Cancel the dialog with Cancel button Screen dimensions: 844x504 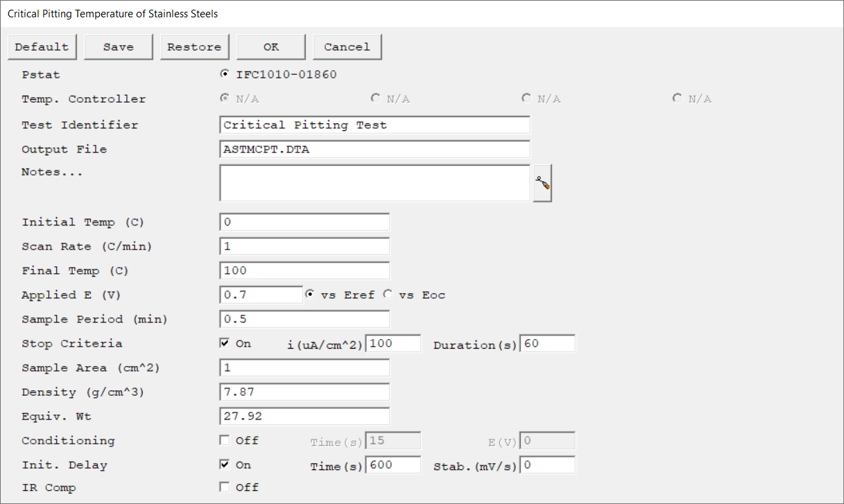(x=347, y=47)
